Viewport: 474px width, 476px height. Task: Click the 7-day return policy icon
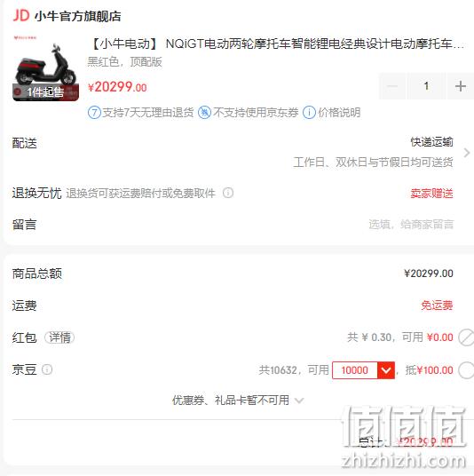coord(94,113)
